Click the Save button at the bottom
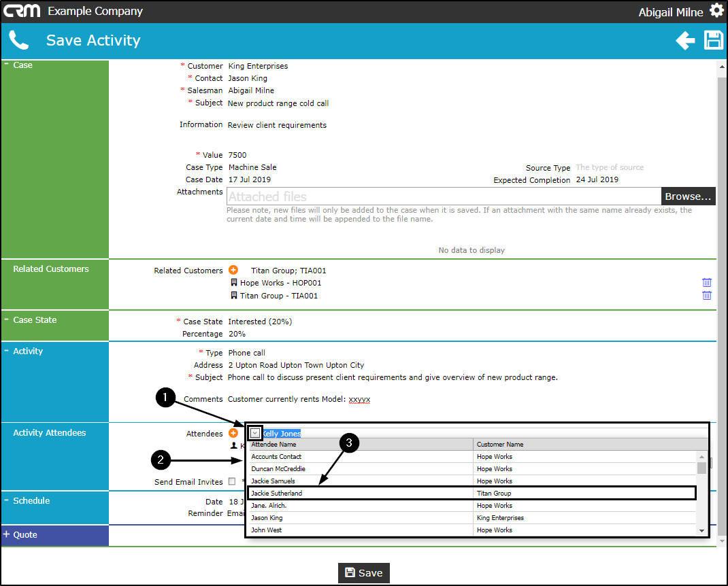This screenshot has height=586, width=728. (363, 573)
